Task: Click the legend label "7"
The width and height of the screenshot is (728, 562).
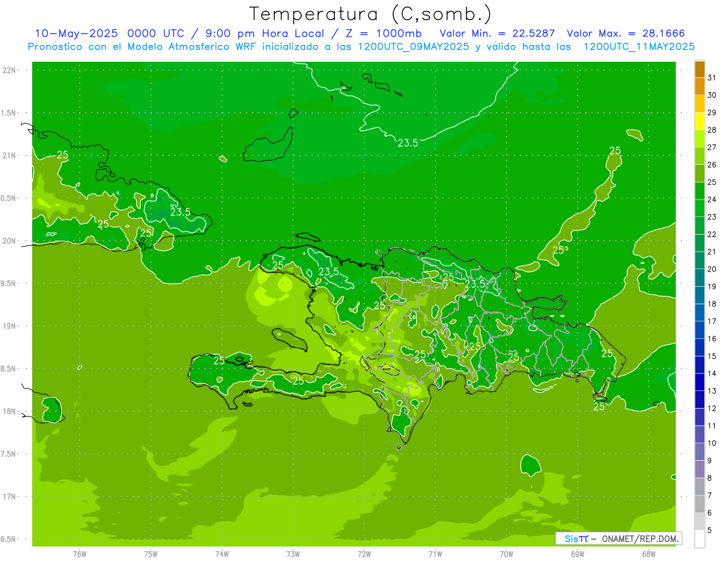Action: 710,496
